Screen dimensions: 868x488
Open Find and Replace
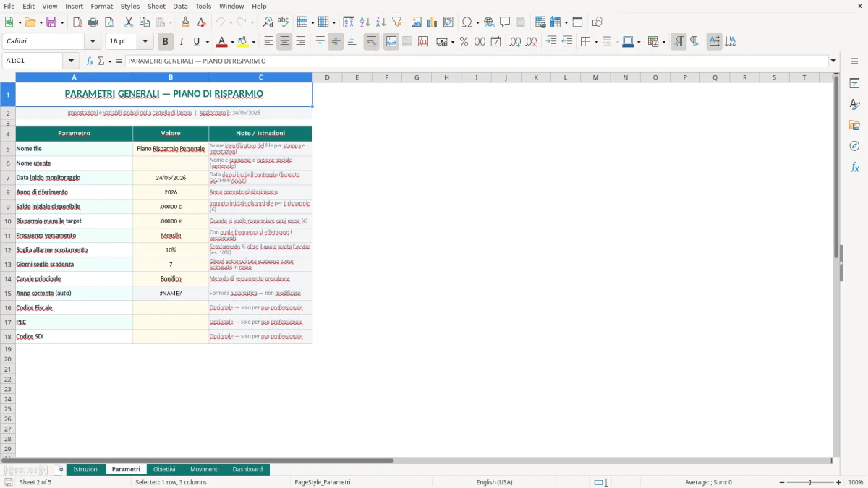click(268, 22)
